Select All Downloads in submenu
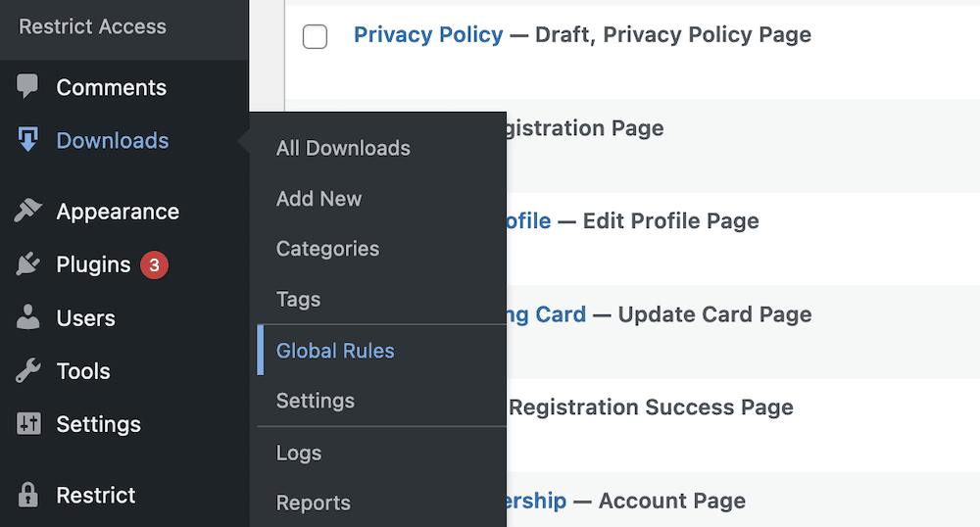This screenshot has width=980, height=527. click(x=343, y=148)
